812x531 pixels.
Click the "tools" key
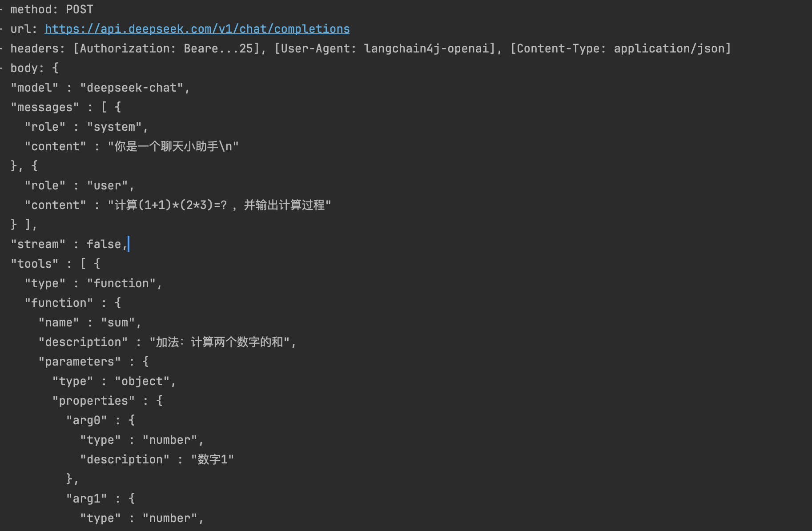pos(34,264)
